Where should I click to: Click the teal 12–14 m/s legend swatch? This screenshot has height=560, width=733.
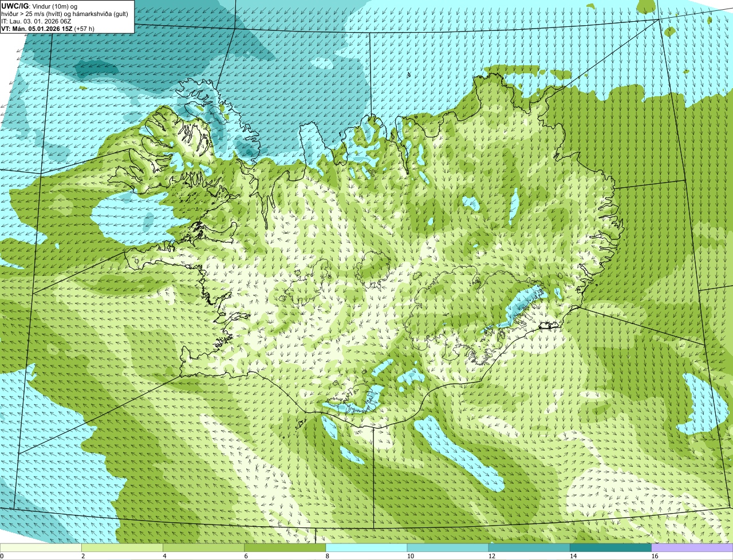pos(530,547)
